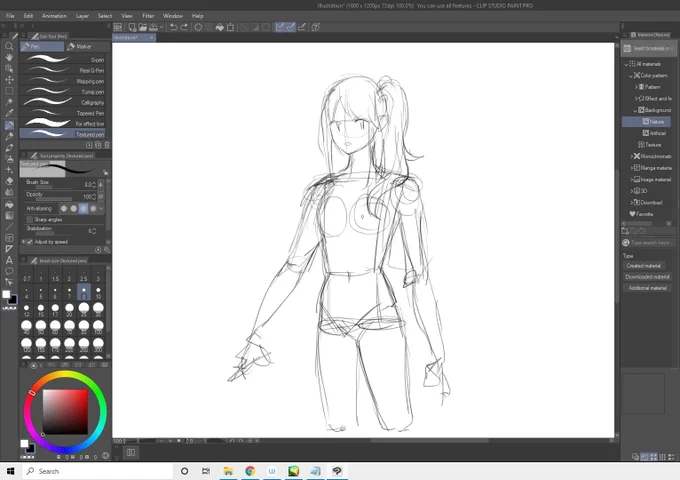Click the material search keyword field
The image size is (680, 480).
(x=651, y=243)
